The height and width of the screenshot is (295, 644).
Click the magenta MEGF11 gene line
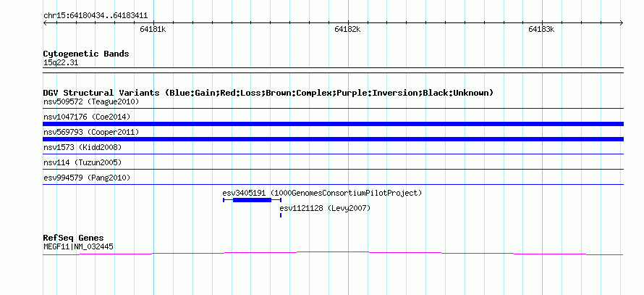(333, 253)
